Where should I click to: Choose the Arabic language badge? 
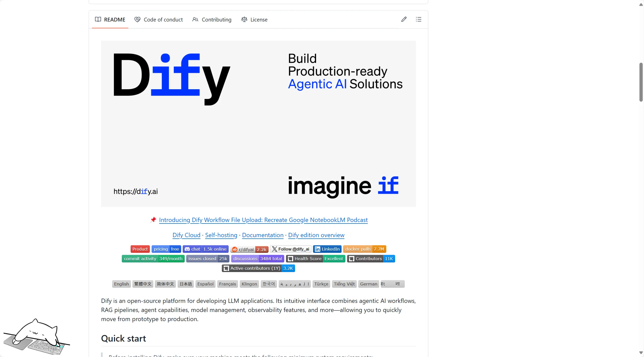click(x=295, y=284)
